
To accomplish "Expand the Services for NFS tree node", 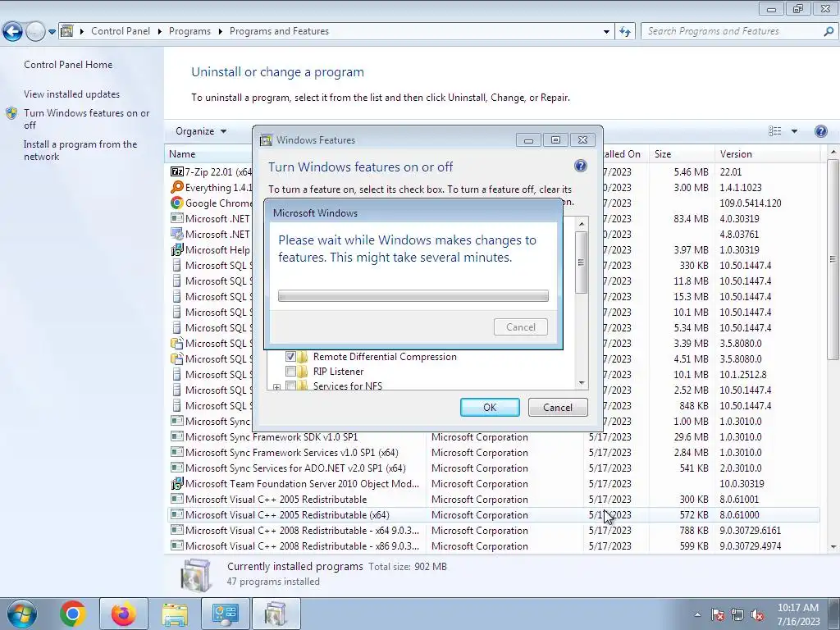I will point(276,386).
